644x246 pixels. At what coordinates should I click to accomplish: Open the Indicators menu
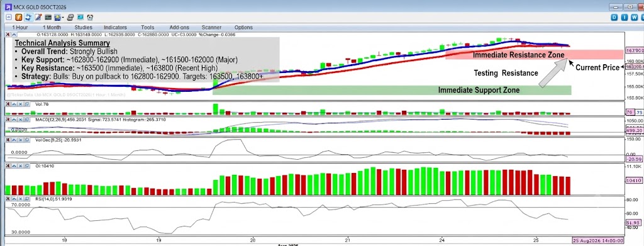tap(116, 28)
